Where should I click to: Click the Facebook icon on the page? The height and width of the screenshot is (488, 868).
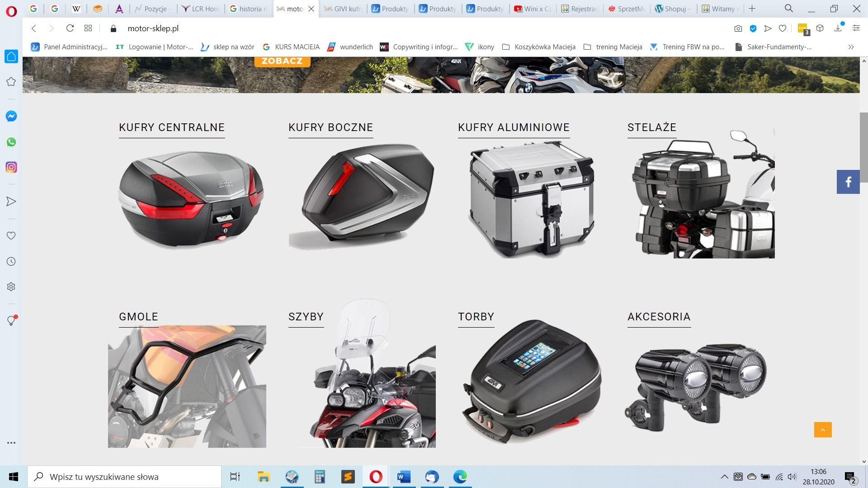click(x=848, y=182)
